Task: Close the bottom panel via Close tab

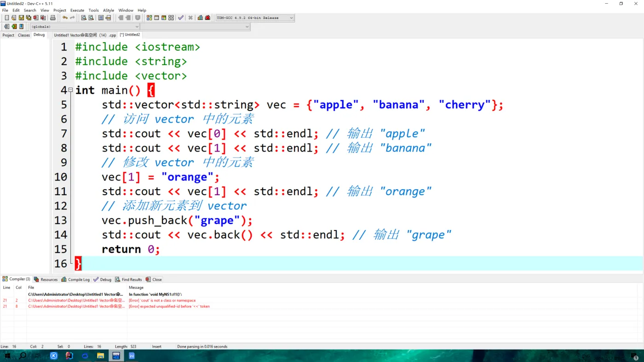Action: (x=154, y=279)
